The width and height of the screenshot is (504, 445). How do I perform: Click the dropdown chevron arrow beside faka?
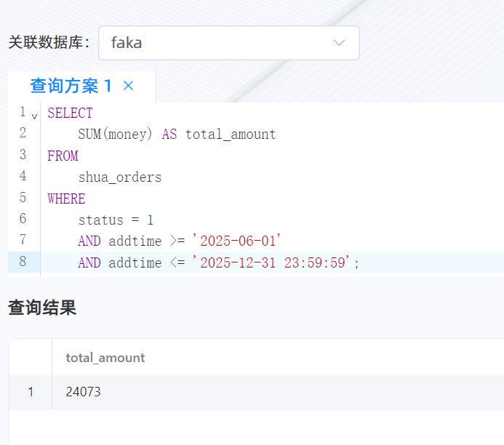coord(339,43)
